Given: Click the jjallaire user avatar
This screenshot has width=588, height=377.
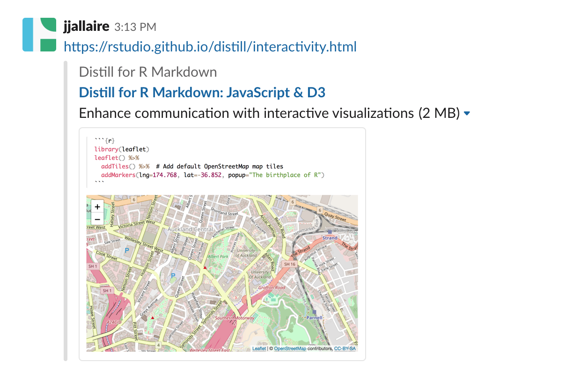Looking at the screenshot, I should click(39, 35).
